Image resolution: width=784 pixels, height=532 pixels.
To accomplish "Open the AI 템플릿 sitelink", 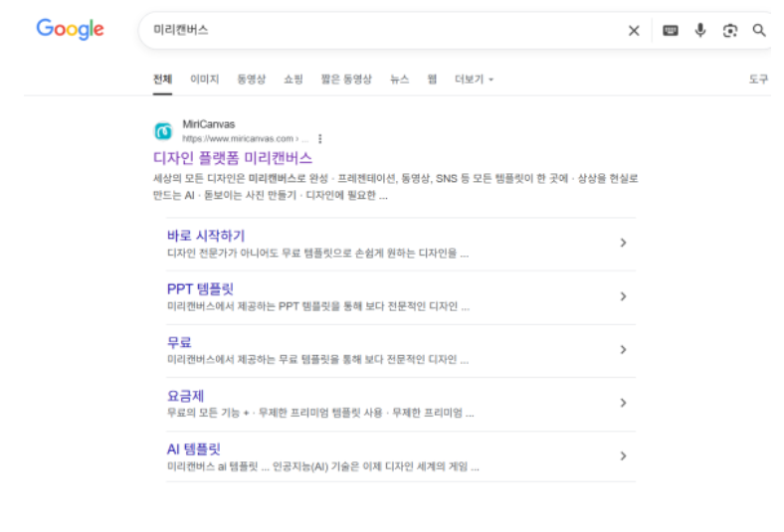I will 193,449.
